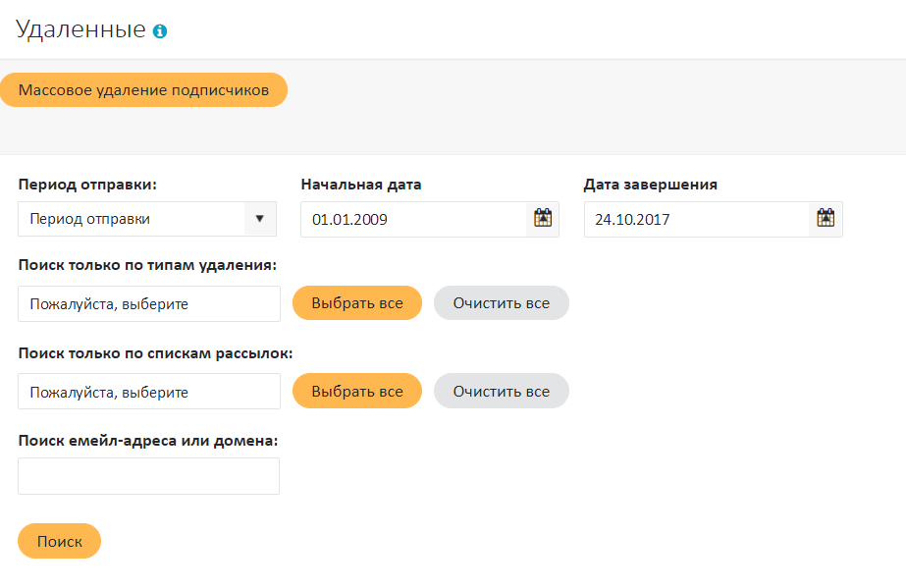Image resolution: width=906 pixels, height=588 pixels.
Task: Open calendar picker for Начальная дата
Action: pyautogui.click(x=543, y=219)
